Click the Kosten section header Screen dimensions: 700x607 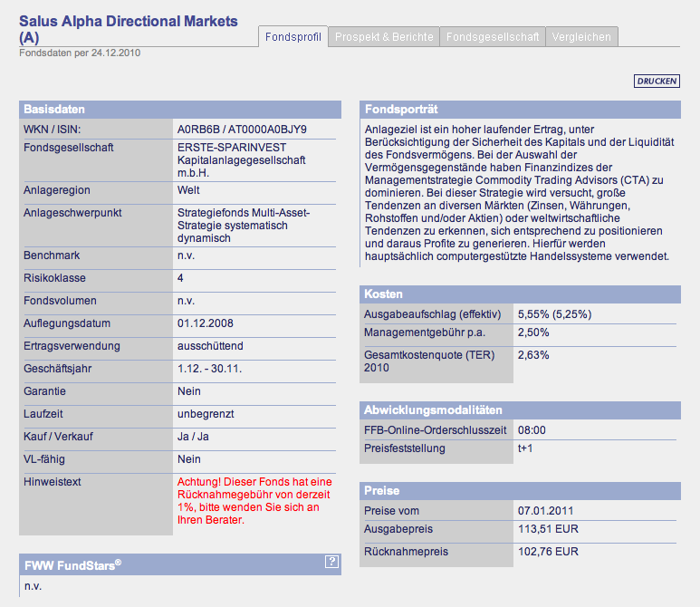520,294
